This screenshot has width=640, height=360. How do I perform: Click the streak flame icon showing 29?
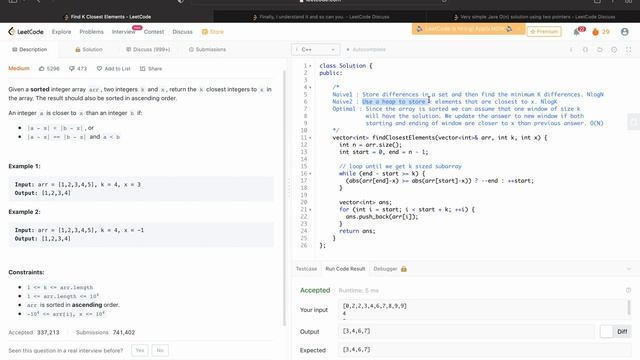pos(596,31)
